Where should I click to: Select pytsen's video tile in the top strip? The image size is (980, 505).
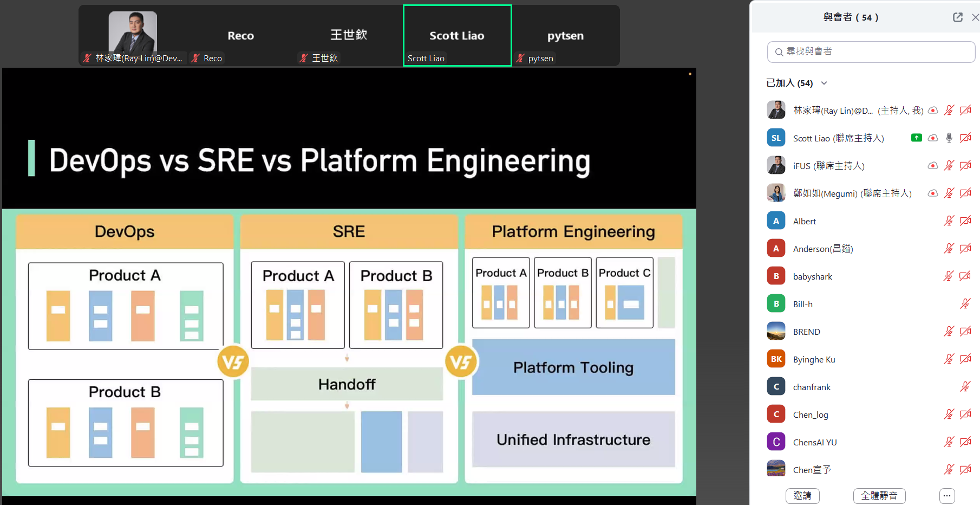click(565, 36)
